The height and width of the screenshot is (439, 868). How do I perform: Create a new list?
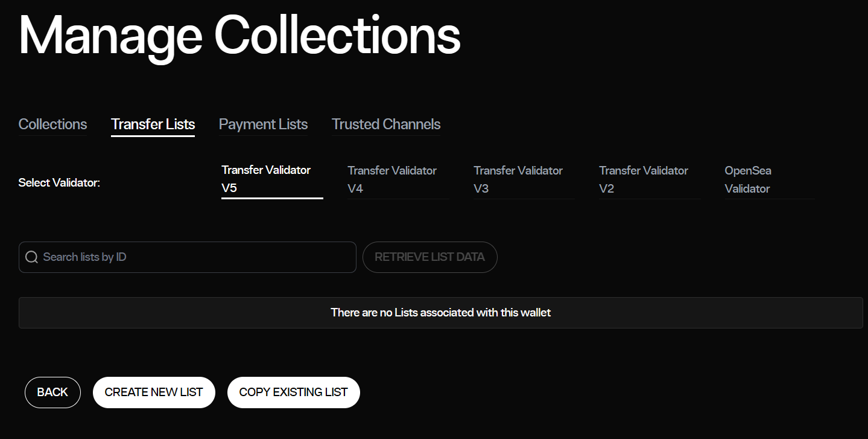[154, 393]
